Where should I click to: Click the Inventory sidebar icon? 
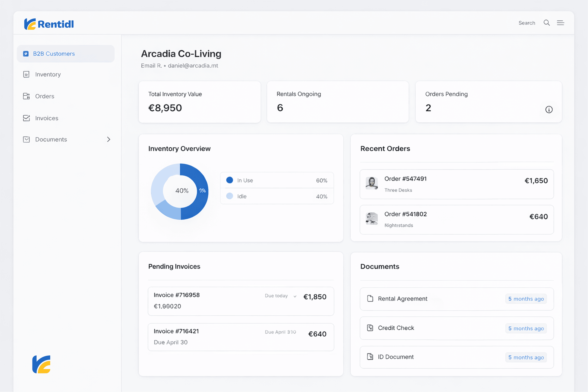[26, 75]
